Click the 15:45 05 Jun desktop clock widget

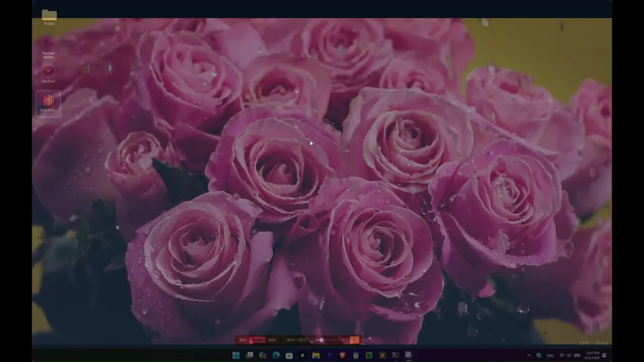(594, 343)
